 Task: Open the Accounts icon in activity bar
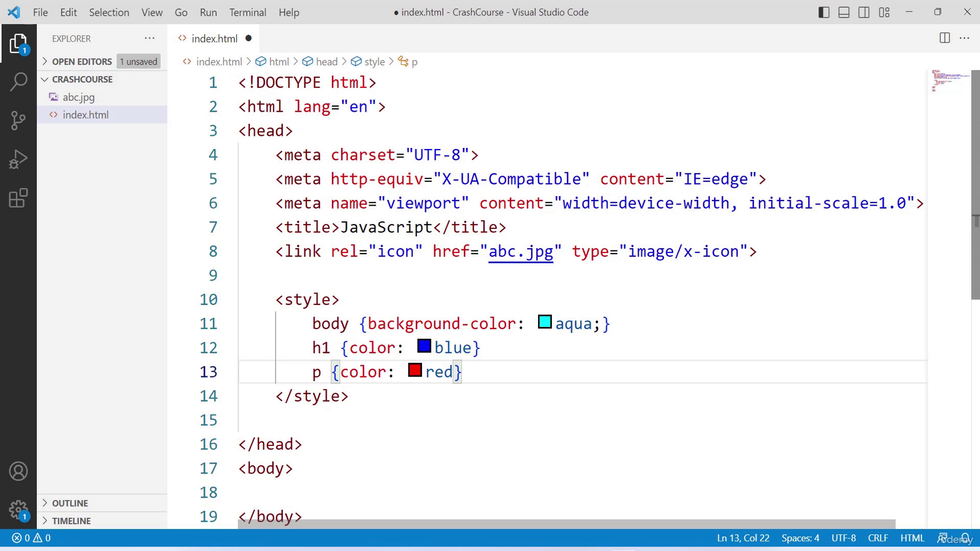18,471
